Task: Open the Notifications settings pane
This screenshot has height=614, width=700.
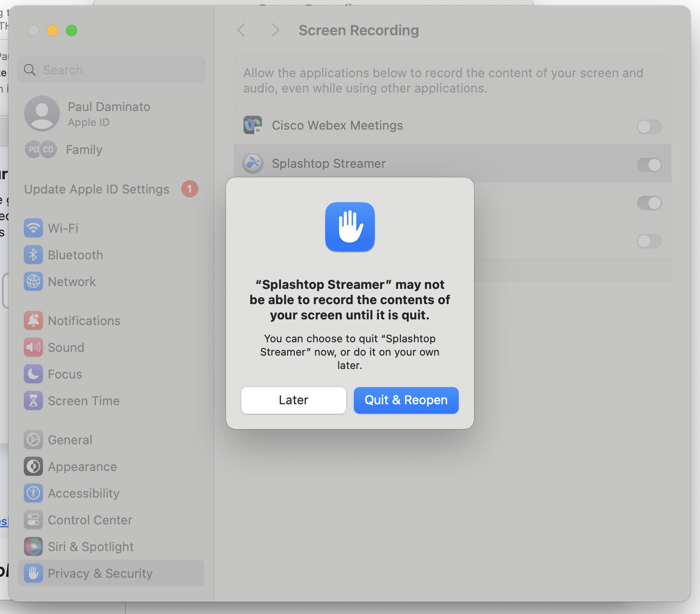Action: (x=111, y=321)
